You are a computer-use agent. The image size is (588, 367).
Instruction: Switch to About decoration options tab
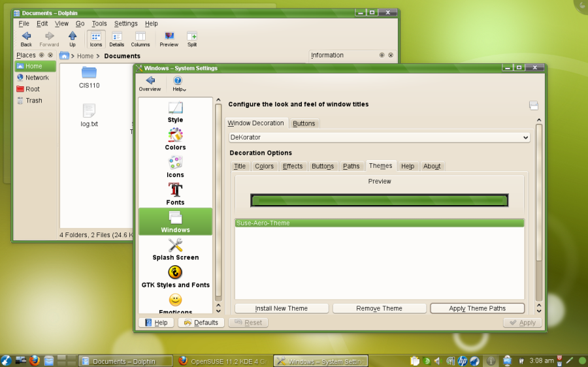pos(432,166)
